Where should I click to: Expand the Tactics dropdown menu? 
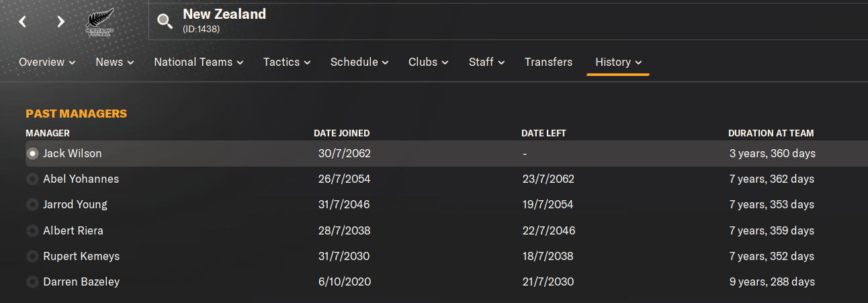[x=287, y=62]
